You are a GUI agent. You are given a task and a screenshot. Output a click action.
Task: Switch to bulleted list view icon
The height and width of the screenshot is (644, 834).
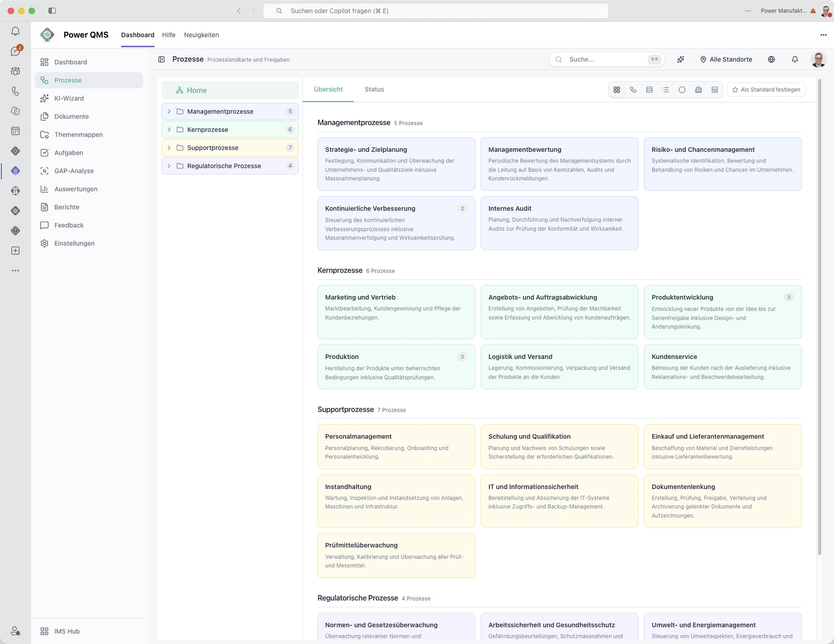click(666, 90)
